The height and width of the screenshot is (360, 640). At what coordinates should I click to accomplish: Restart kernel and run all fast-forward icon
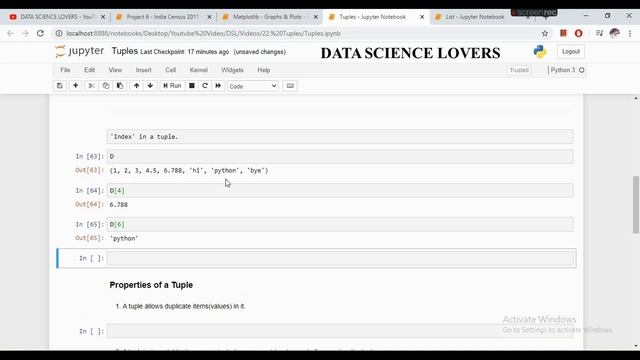click(x=218, y=86)
